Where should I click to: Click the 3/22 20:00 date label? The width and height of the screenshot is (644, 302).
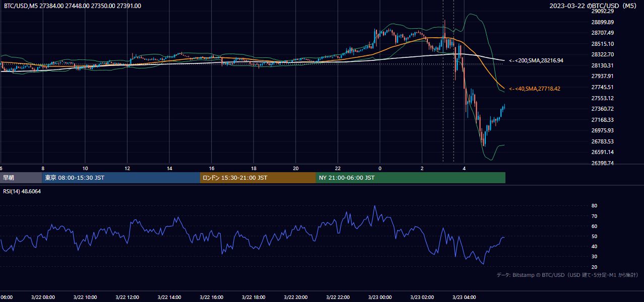click(x=296, y=297)
